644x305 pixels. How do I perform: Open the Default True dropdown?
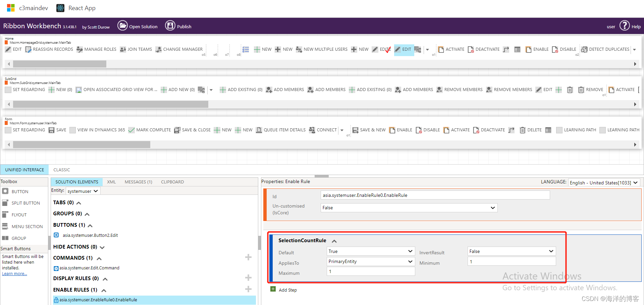tap(371, 251)
